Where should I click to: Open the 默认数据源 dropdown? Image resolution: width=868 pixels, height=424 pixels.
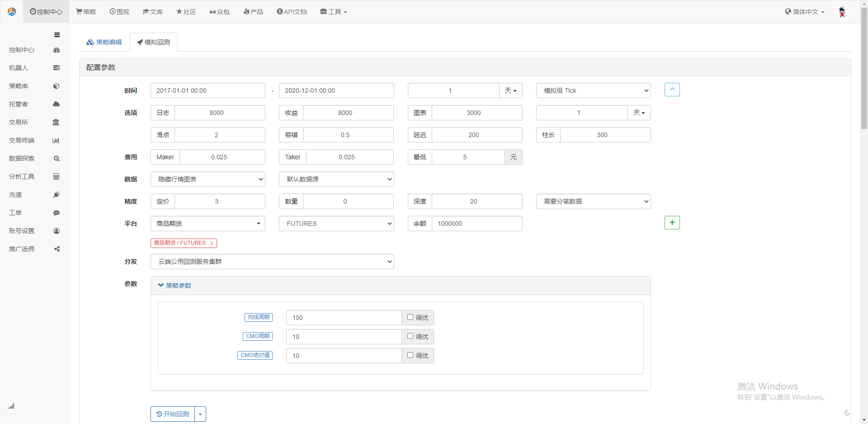[x=336, y=179]
